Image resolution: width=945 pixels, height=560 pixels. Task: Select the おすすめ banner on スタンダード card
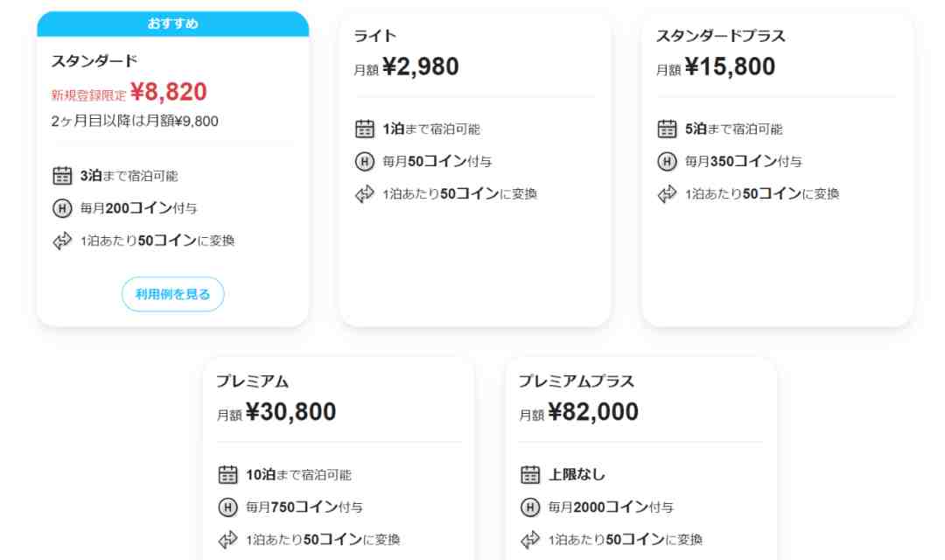[173, 24]
